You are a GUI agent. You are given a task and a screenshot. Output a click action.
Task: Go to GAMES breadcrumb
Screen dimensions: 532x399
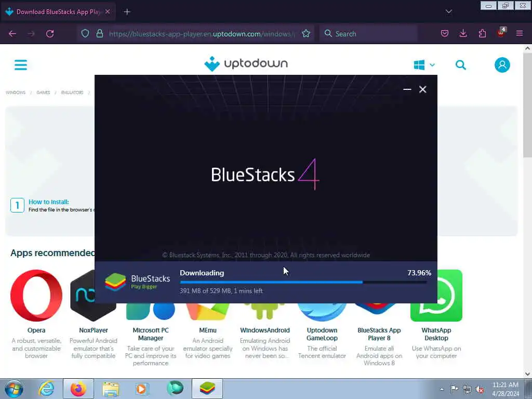click(43, 92)
